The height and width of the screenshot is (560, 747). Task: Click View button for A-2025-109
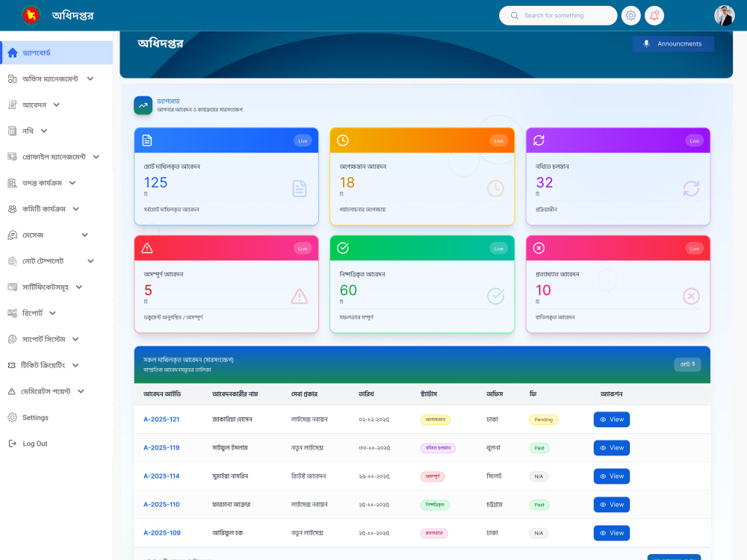pyautogui.click(x=611, y=533)
